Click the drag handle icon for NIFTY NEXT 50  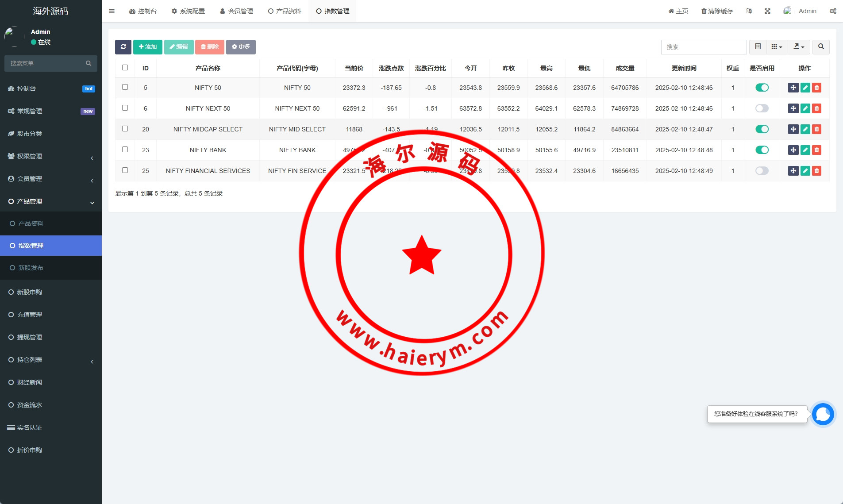pyautogui.click(x=793, y=108)
